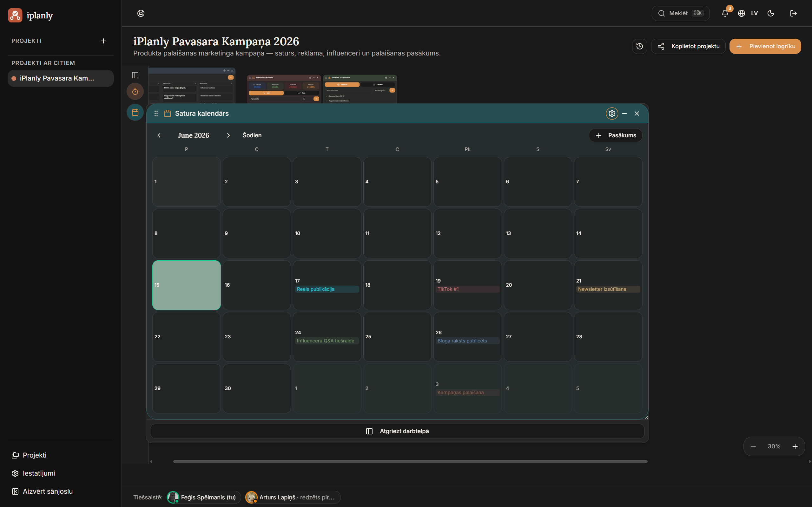Screen dimensions: 812x507
Task: Open Reels publikācija event
Action: 327,289
